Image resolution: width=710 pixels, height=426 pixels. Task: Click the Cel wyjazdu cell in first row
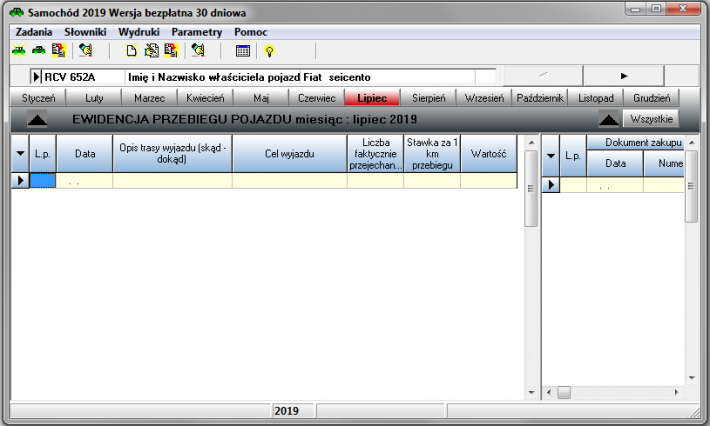tap(289, 181)
